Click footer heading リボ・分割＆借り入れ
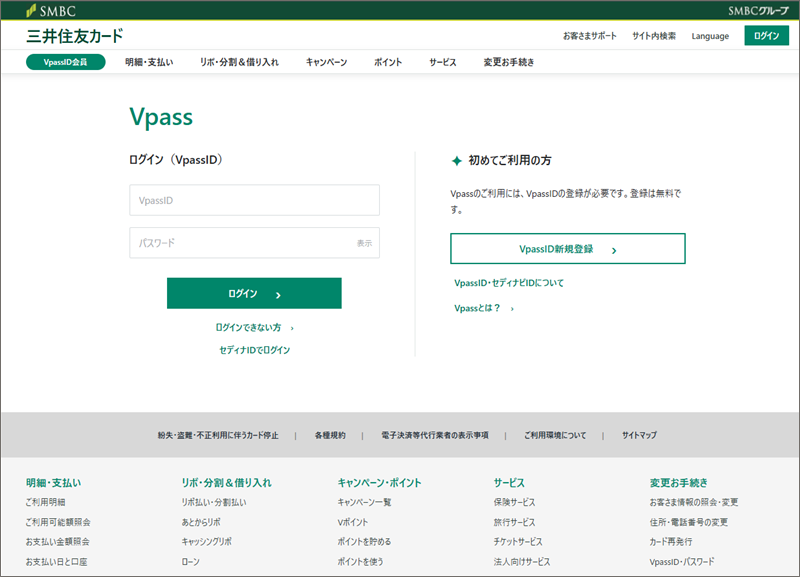The width and height of the screenshot is (800, 577). (x=227, y=483)
